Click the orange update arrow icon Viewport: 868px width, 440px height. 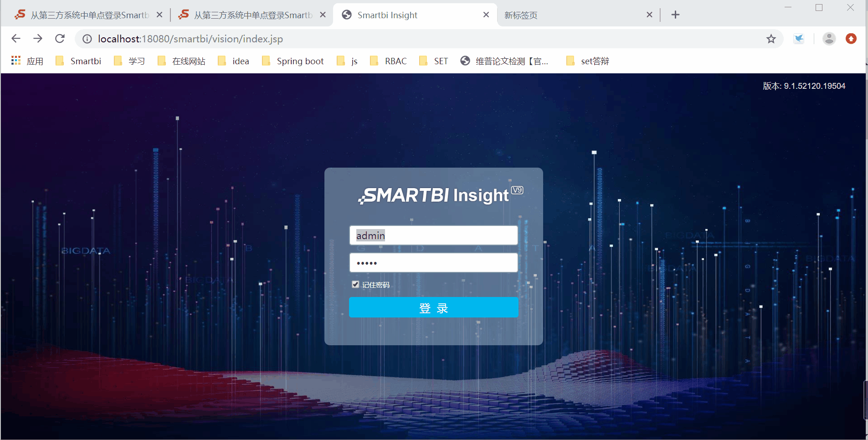[851, 39]
